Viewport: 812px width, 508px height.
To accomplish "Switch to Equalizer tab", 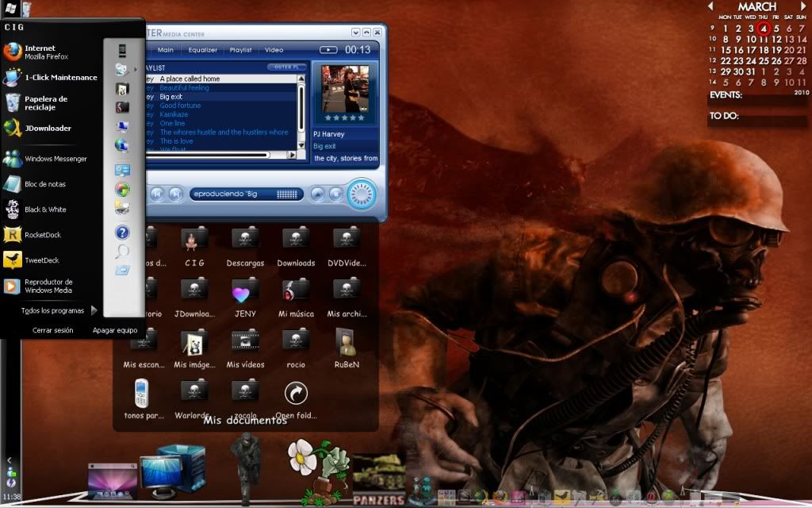I will (x=202, y=50).
